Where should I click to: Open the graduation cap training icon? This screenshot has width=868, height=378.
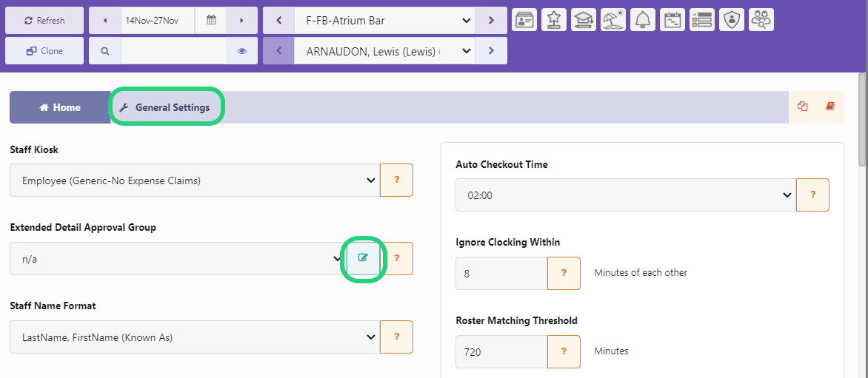point(584,20)
